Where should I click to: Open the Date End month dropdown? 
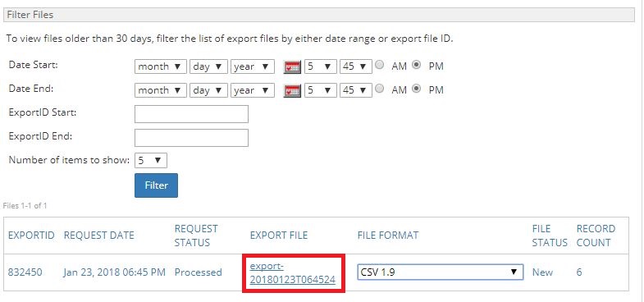pos(161,90)
